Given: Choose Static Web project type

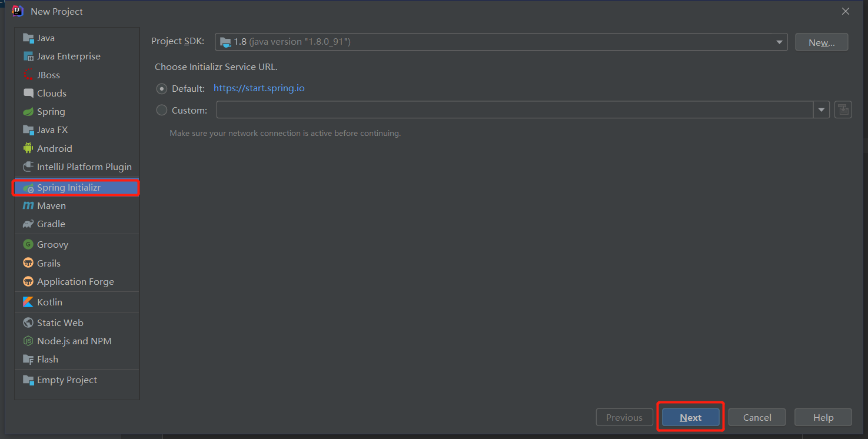Looking at the screenshot, I should [77, 322].
